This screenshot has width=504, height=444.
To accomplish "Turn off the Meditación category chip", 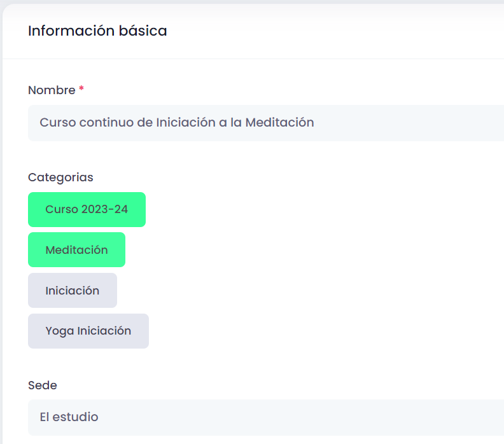I will click(76, 250).
